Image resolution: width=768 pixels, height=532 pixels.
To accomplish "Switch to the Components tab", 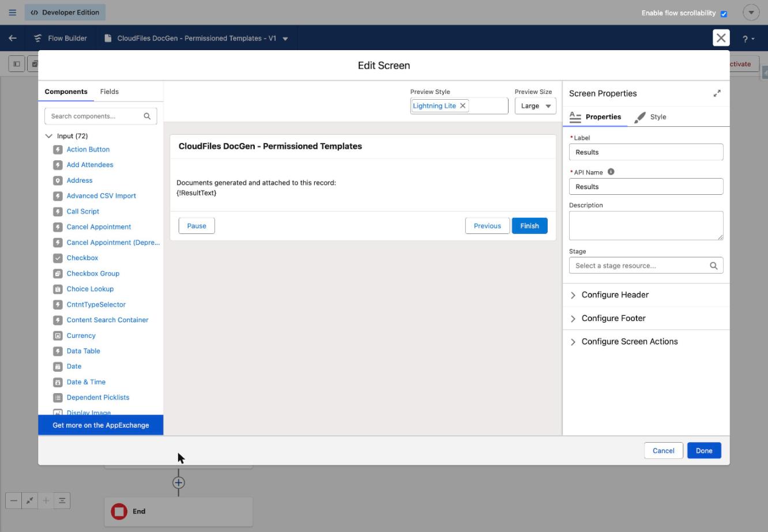I will pyautogui.click(x=66, y=92).
